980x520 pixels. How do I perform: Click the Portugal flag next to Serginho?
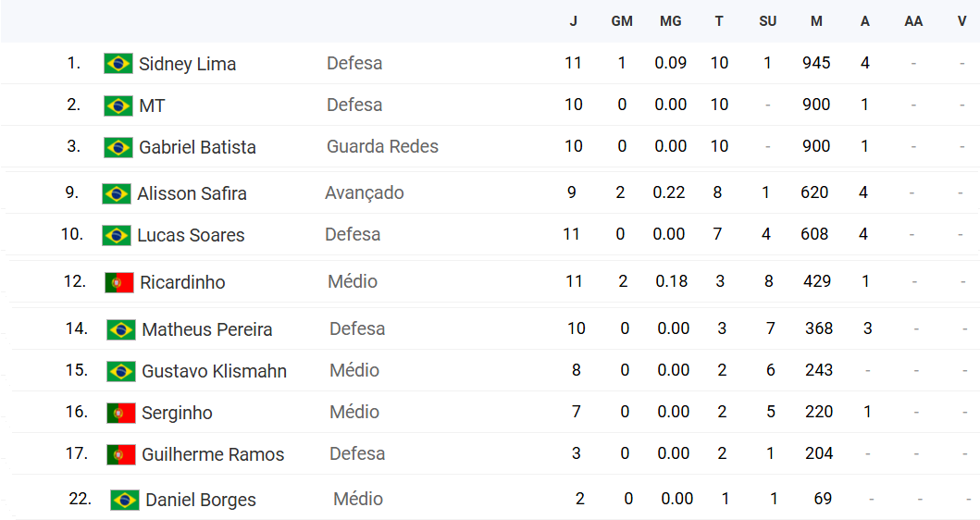pos(121,413)
